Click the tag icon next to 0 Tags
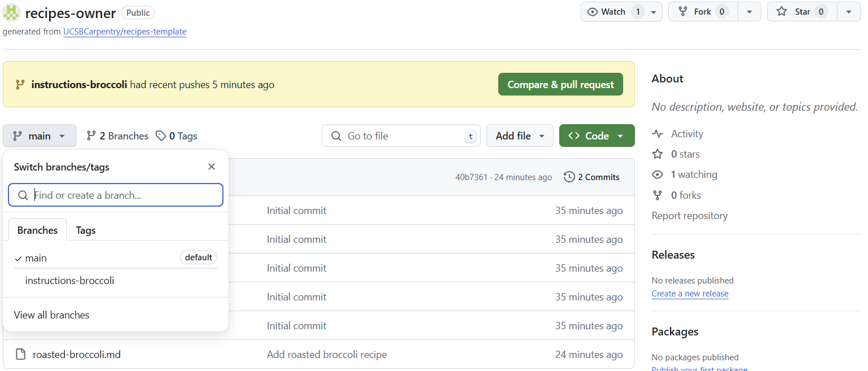868x371 pixels. 160,136
